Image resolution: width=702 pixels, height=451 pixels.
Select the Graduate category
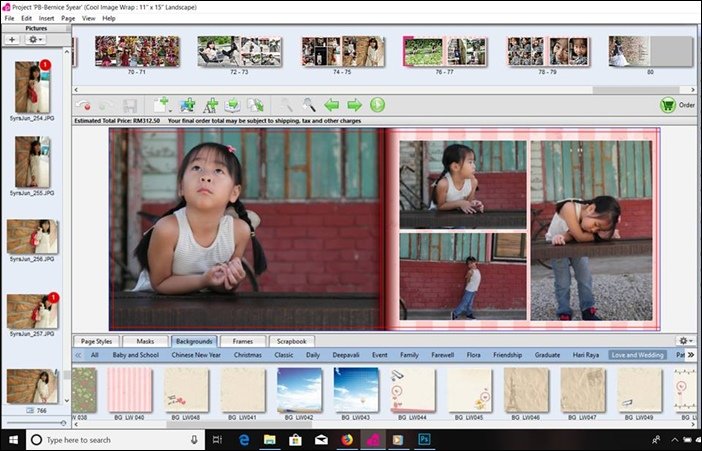[547, 355]
